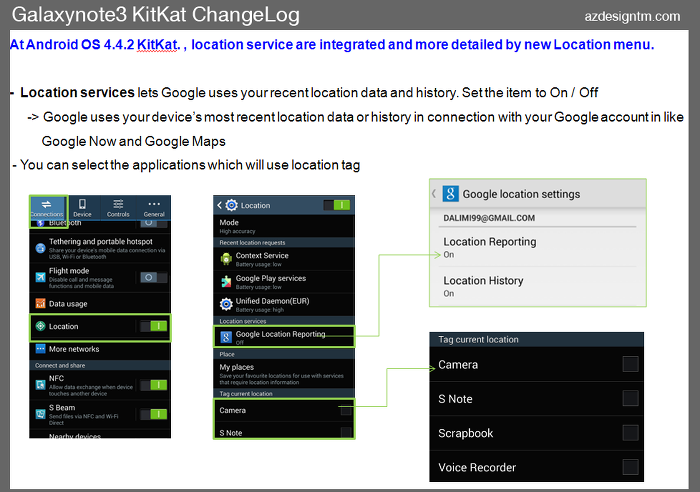Toggle the Location master switch in header
The width and height of the screenshot is (700, 492).
[x=337, y=205]
